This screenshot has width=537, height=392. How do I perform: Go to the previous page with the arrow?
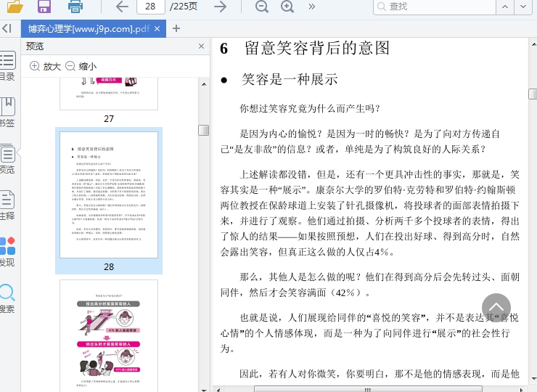[x=122, y=7]
